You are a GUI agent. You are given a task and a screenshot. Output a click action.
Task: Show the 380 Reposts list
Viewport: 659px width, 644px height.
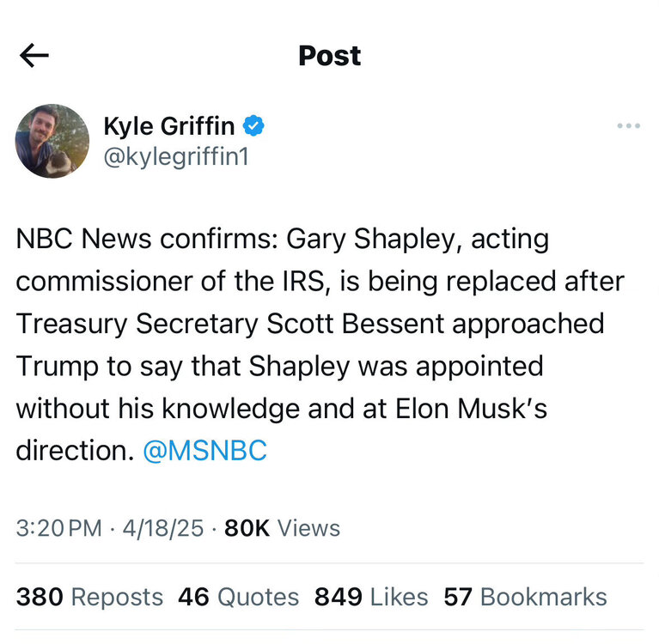coord(89,597)
